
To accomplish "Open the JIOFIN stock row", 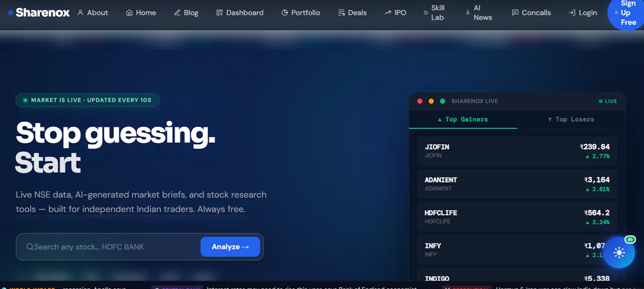I will pyautogui.click(x=517, y=151).
